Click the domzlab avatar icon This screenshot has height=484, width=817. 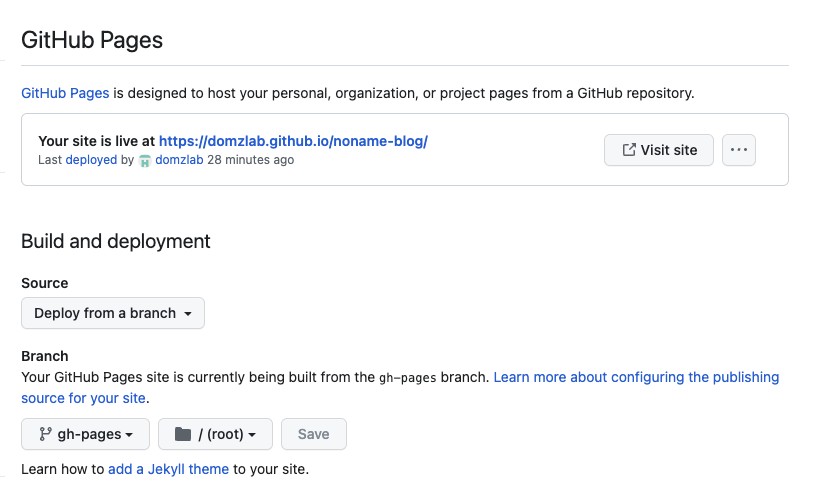coord(145,161)
